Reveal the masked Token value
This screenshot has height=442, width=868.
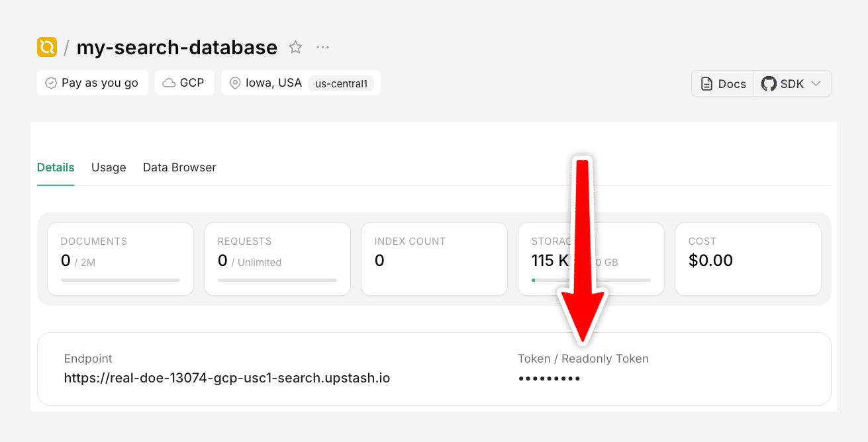click(549, 378)
